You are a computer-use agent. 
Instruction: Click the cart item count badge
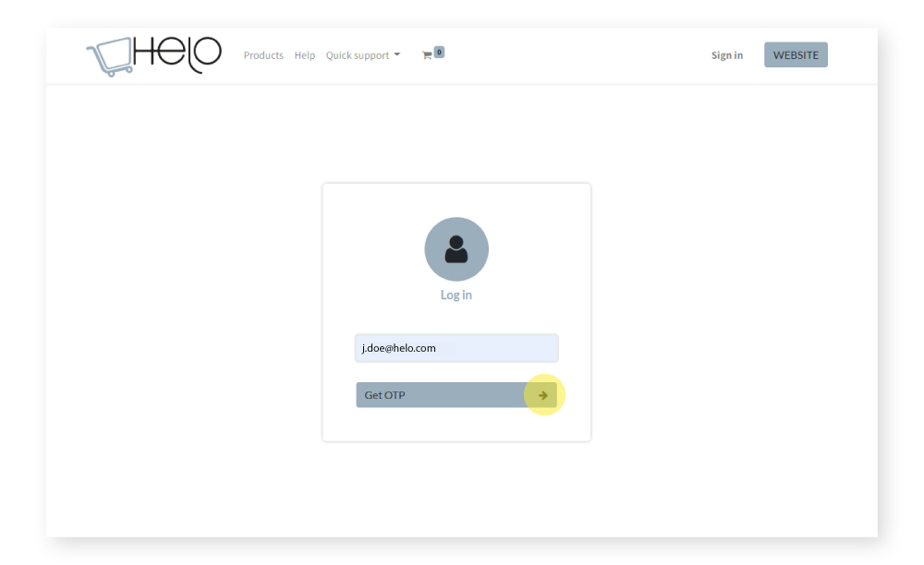[439, 52]
